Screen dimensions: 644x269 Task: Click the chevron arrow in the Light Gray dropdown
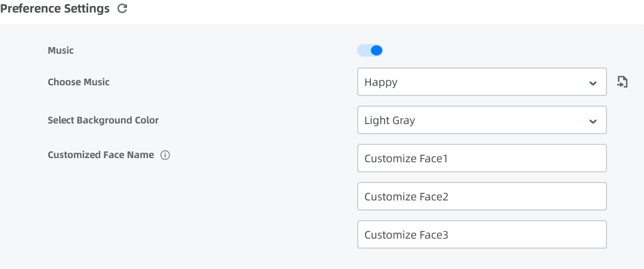[x=593, y=121]
